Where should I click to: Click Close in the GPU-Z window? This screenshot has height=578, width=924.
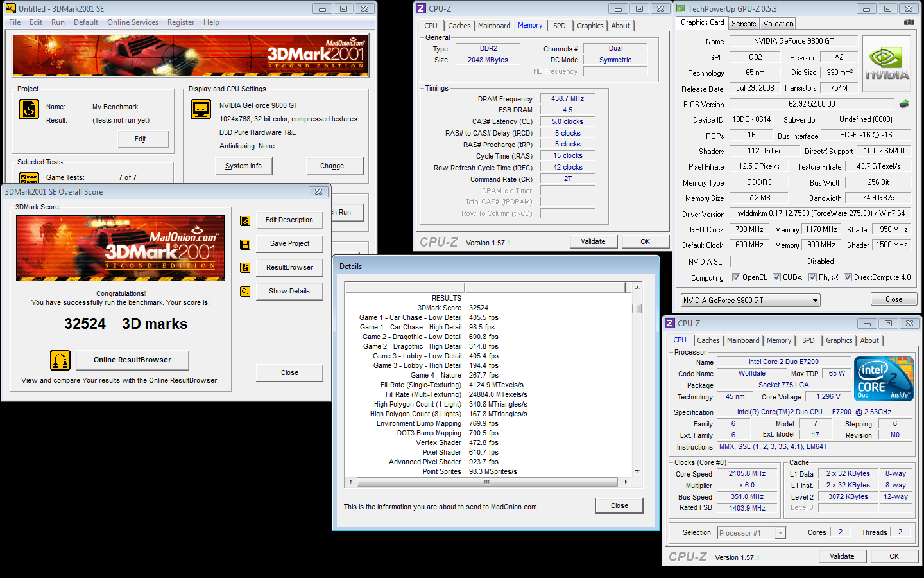click(894, 299)
